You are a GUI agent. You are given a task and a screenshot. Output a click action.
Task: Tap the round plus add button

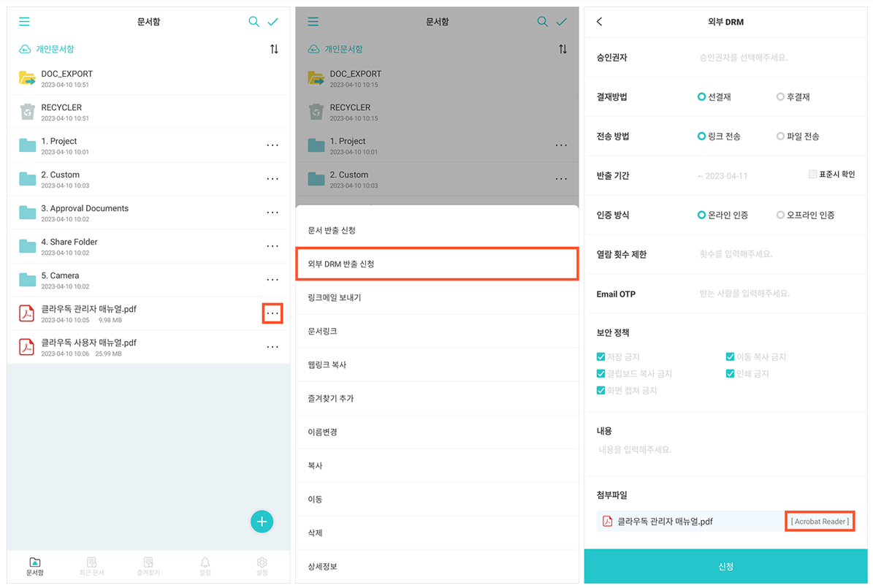coord(262,522)
